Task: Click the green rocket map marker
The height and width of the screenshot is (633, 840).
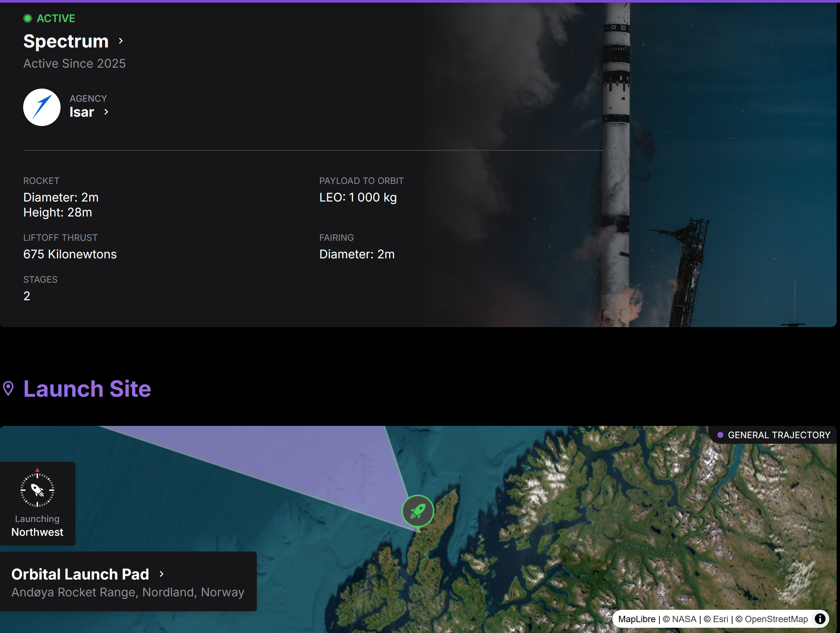Action: click(x=418, y=511)
